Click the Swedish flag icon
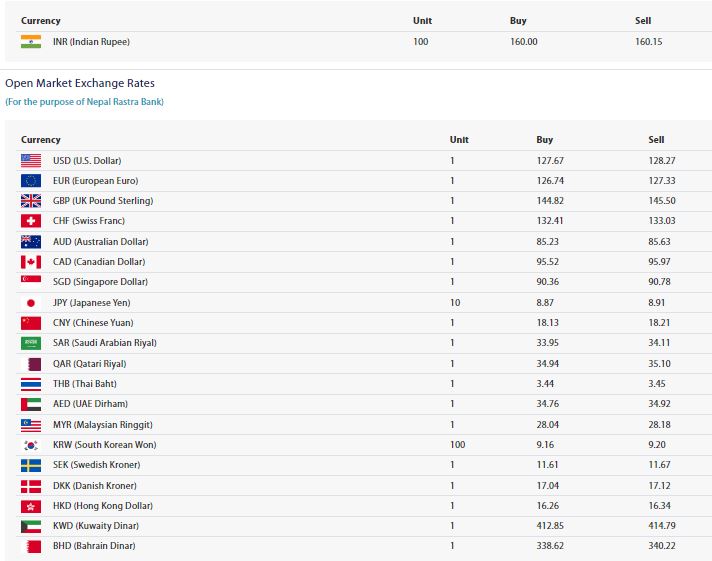 coord(31,465)
